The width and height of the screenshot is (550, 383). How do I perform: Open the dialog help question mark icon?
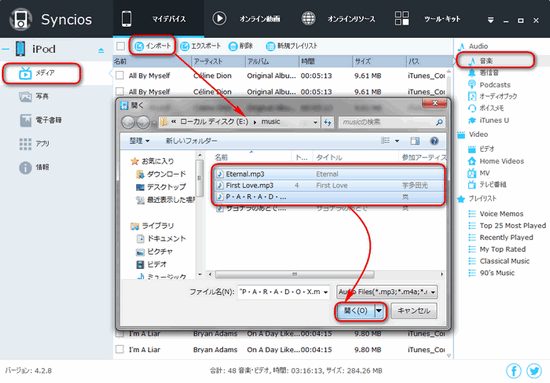coord(434,141)
